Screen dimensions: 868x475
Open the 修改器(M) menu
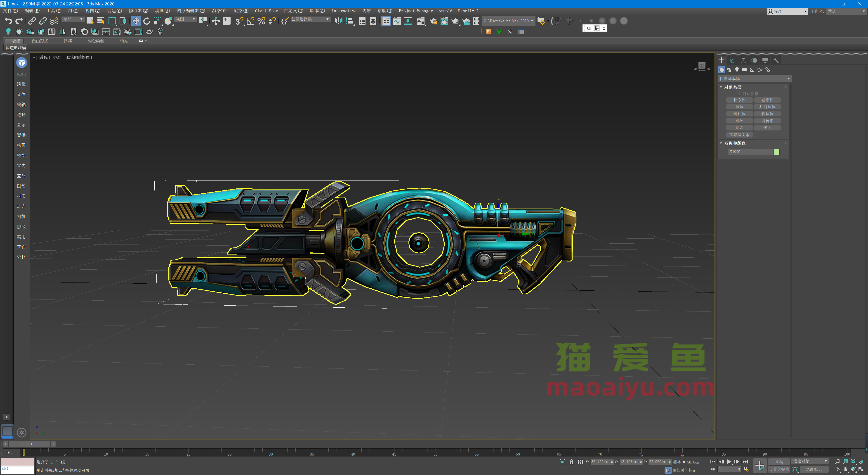click(x=138, y=11)
